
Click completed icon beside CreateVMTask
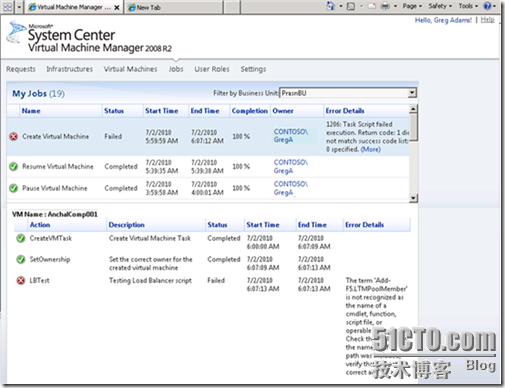(x=21, y=238)
